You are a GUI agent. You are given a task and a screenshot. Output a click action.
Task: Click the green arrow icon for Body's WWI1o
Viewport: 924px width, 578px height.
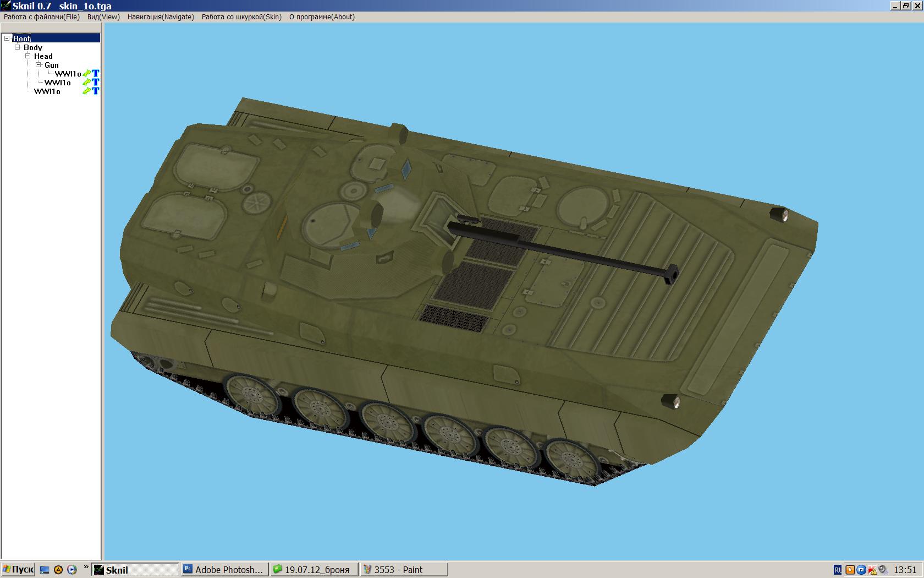(87, 91)
